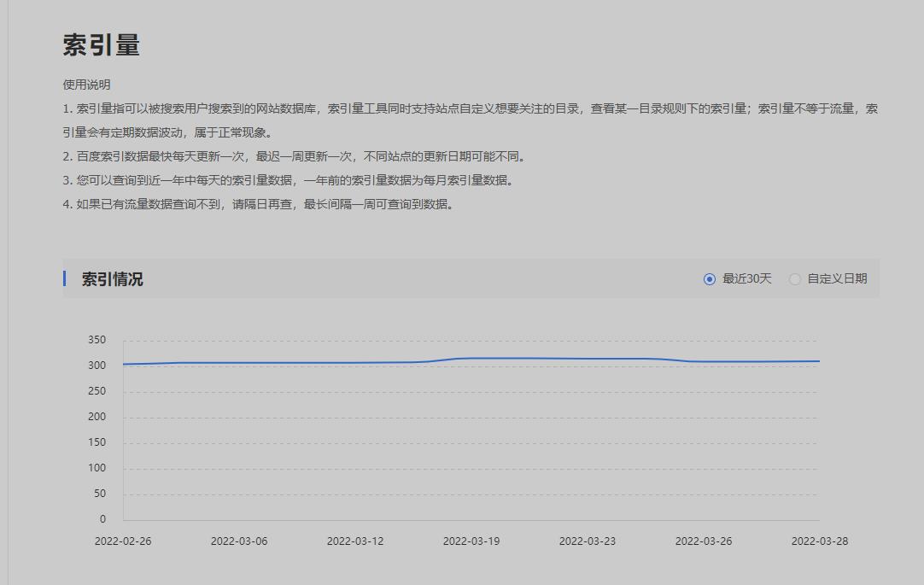The height and width of the screenshot is (585, 924).
Task: Click the 0 y-axis value
Action: coord(103,519)
